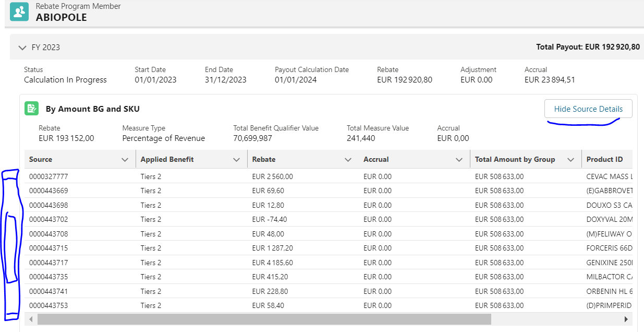Screen dimensions: 644x332
Task: Click the left scroll arrow below the table
Action: 31,318
